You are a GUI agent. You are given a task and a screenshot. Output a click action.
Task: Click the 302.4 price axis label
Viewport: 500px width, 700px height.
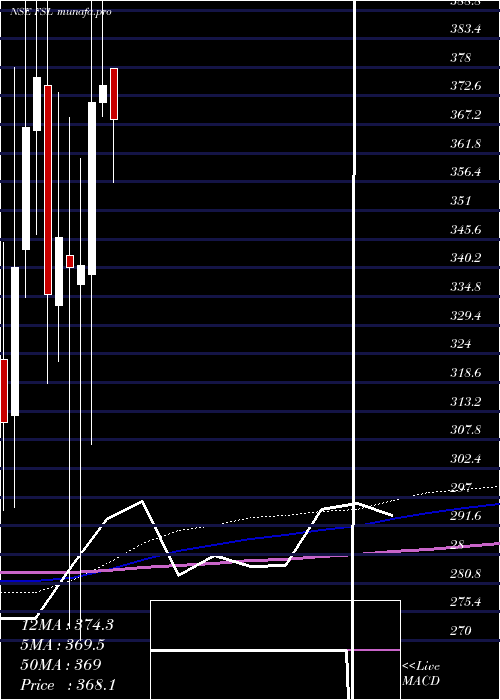(466, 458)
